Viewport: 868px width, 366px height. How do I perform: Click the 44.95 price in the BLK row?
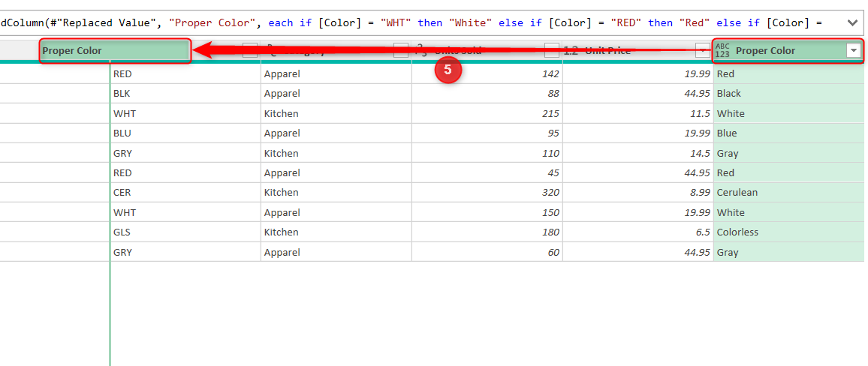pos(638,94)
